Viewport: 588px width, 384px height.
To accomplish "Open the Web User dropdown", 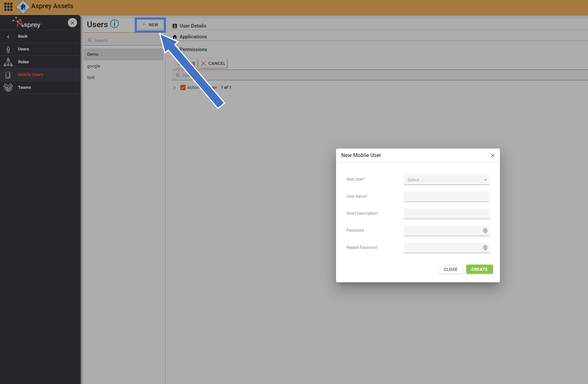I will [446, 180].
